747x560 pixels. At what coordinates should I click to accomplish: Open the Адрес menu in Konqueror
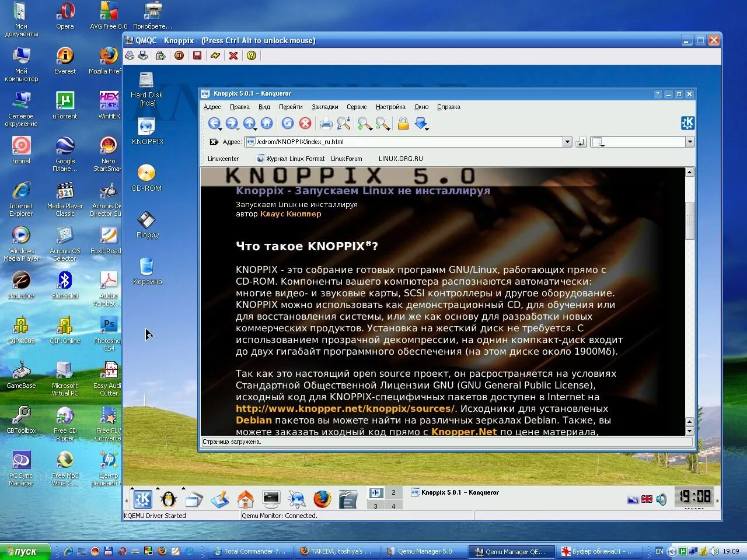212,107
